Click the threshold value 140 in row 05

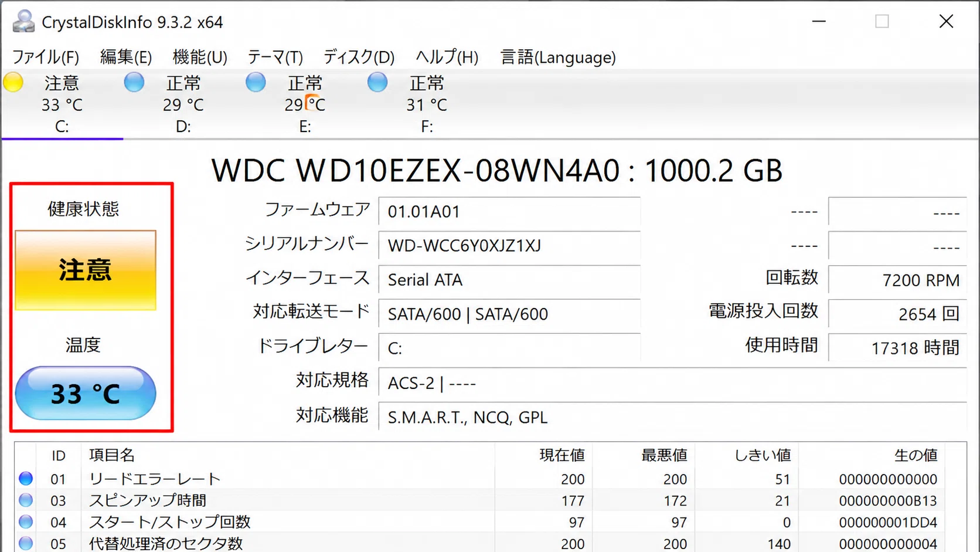[x=779, y=544]
